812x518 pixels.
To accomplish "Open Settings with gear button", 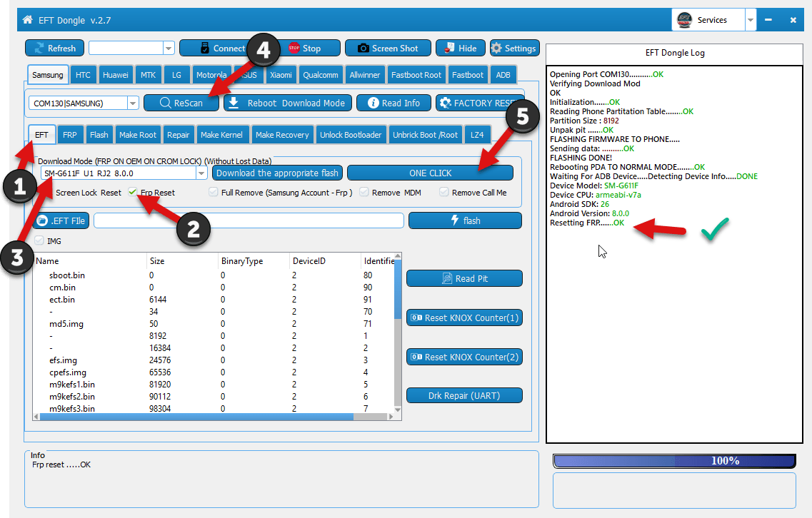I will pos(514,48).
